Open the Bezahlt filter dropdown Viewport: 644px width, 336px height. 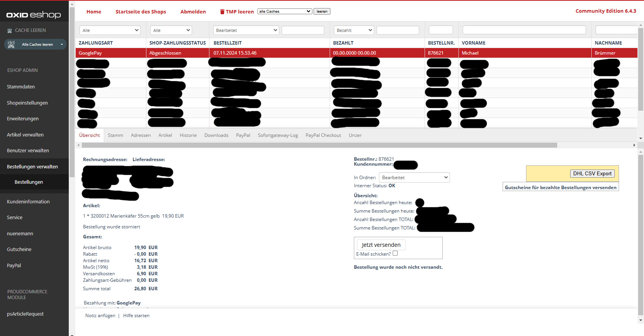click(354, 30)
